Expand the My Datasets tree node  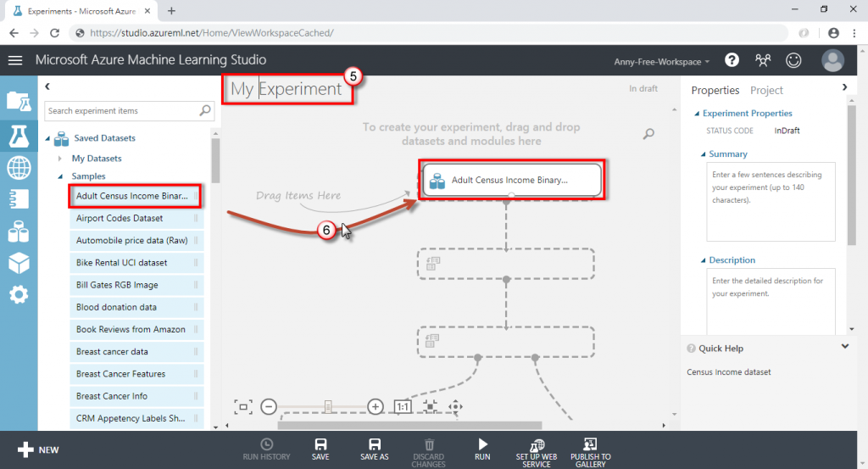(60, 159)
